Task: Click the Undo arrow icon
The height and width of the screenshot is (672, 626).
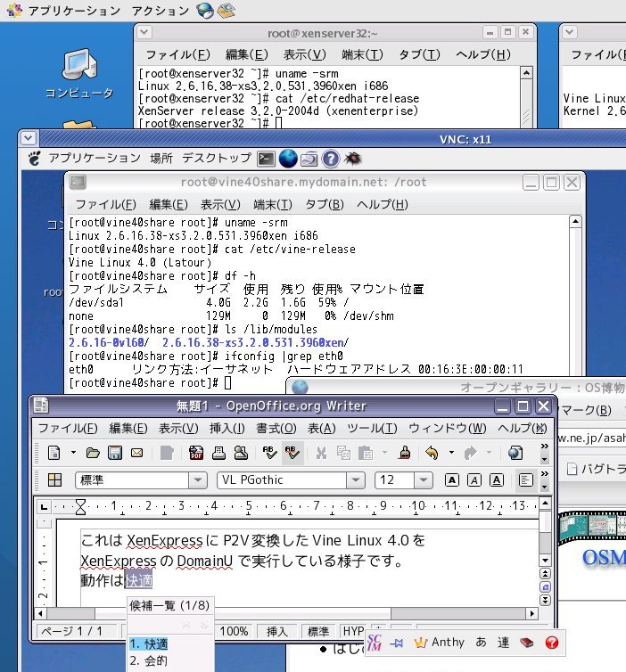Action: (432, 453)
